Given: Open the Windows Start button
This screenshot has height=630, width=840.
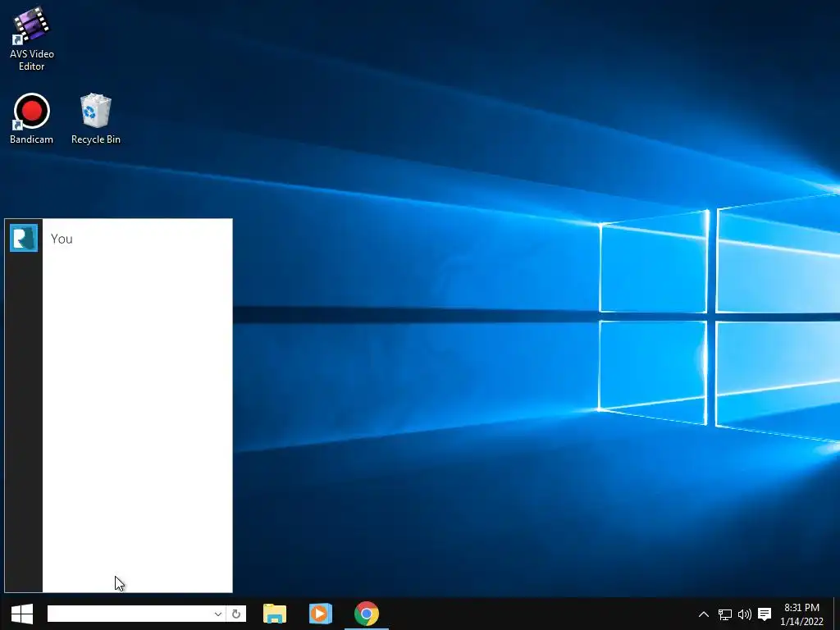Looking at the screenshot, I should point(22,614).
